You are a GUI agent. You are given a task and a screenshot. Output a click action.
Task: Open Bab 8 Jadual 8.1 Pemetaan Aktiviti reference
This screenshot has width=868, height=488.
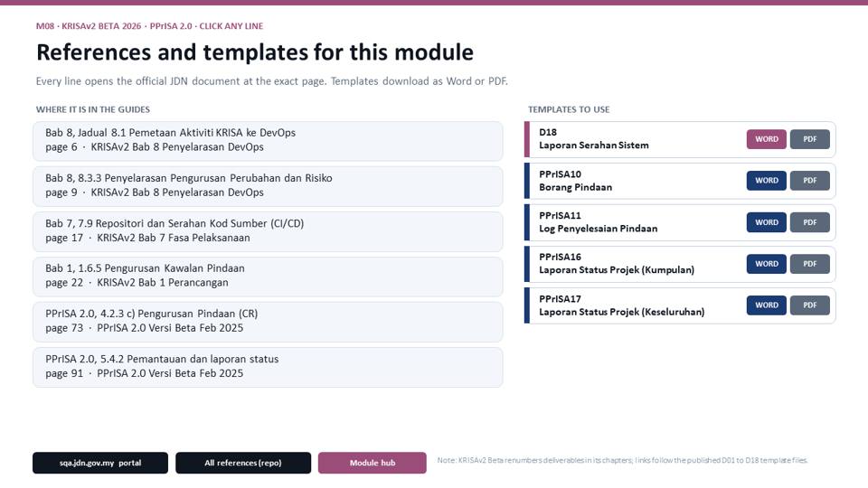click(268, 141)
